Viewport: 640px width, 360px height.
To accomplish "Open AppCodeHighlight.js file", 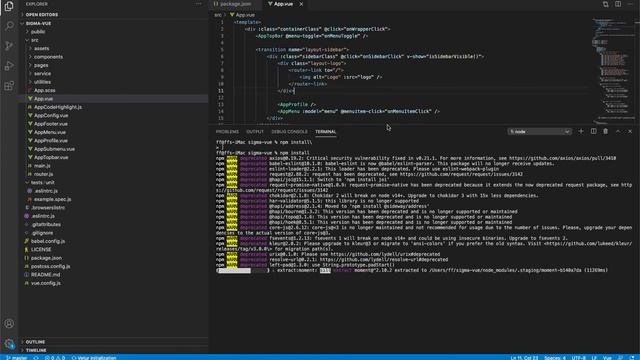I will 58,107.
